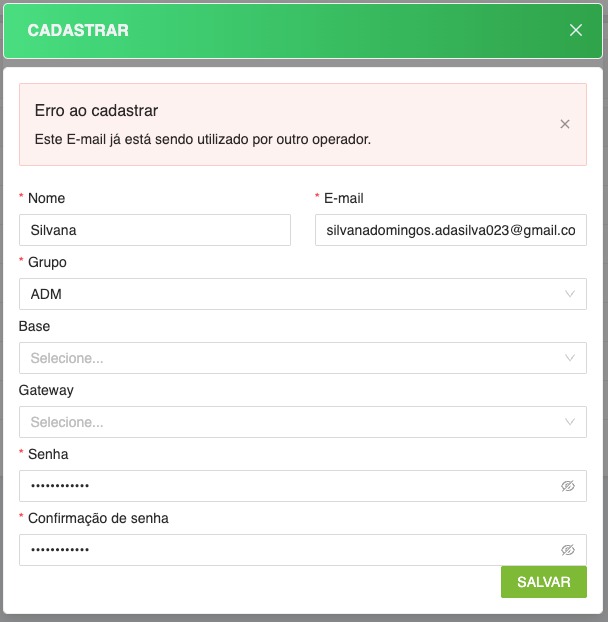Screen dimensions: 608x622
Task: Click the "Senha" field label
Action: [x=48, y=454]
